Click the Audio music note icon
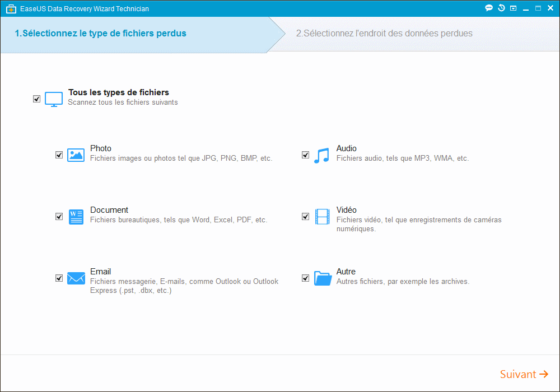The image size is (560, 392). click(322, 155)
